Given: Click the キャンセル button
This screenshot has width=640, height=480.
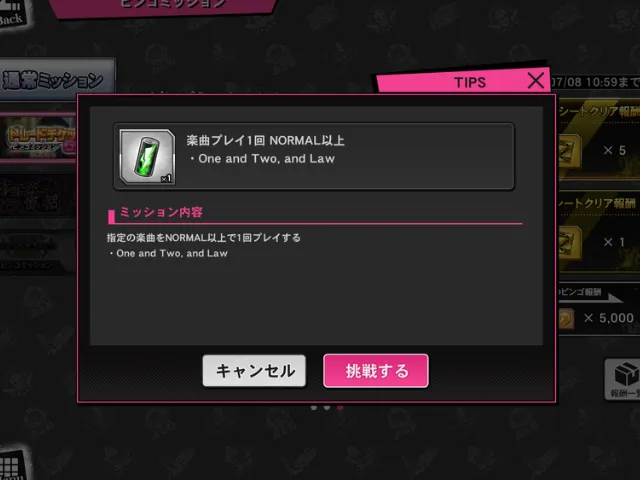Looking at the screenshot, I should [x=254, y=371].
